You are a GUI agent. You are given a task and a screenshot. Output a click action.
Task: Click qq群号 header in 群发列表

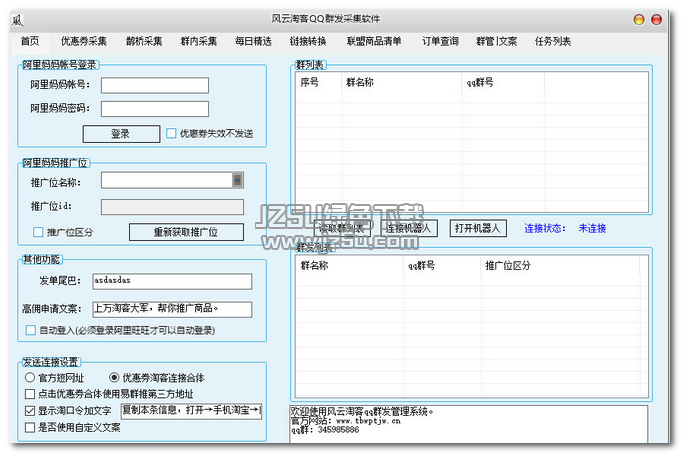coord(421,265)
